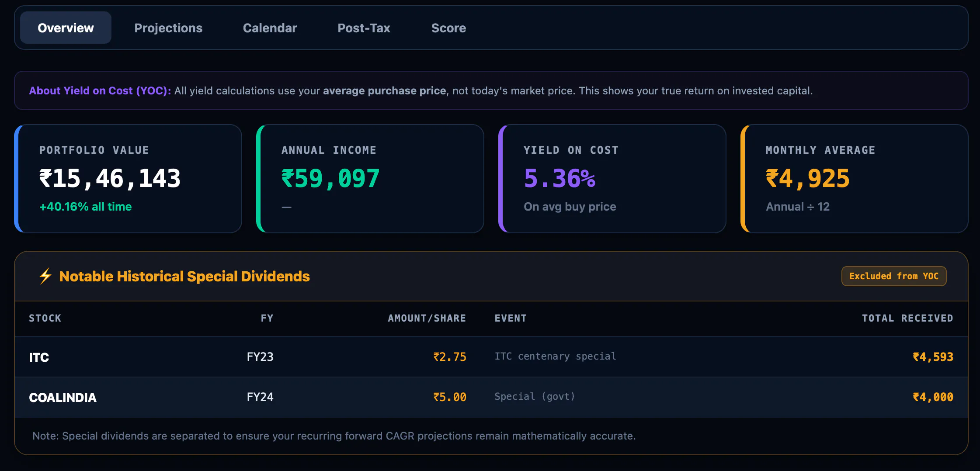Select the ITC stock name
Image resolution: width=980 pixels, height=471 pixels.
point(39,357)
